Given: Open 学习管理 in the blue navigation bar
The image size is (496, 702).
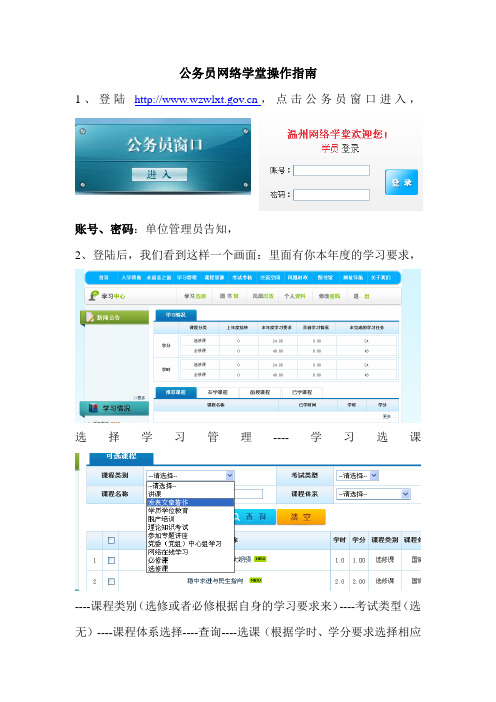Looking at the screenshot, I should (186, 278).
